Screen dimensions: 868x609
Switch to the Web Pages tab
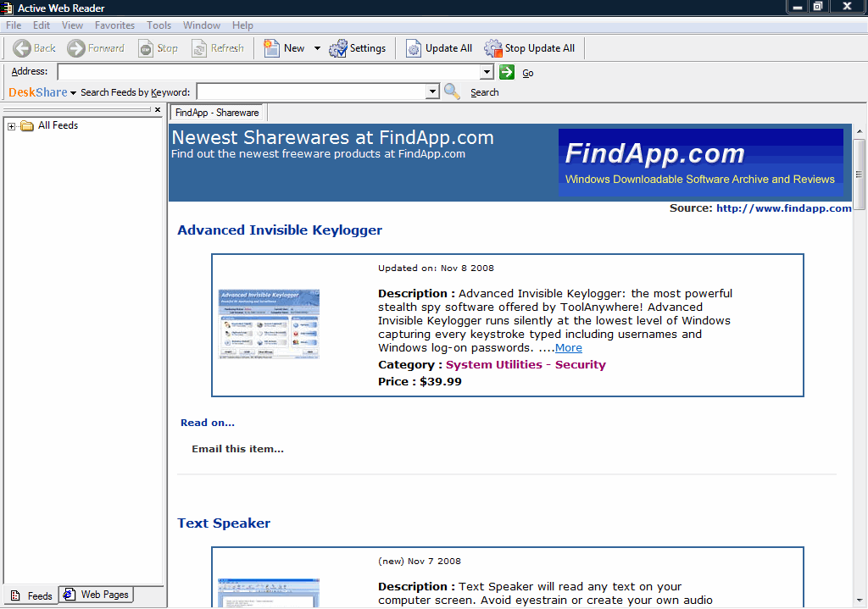point(96,595)
